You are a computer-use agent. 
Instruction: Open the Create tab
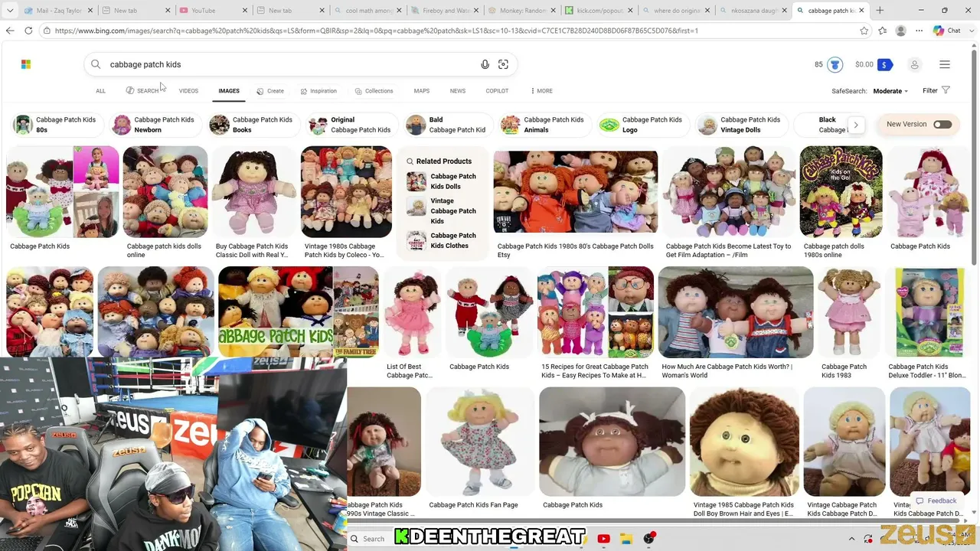click(270, 91)
